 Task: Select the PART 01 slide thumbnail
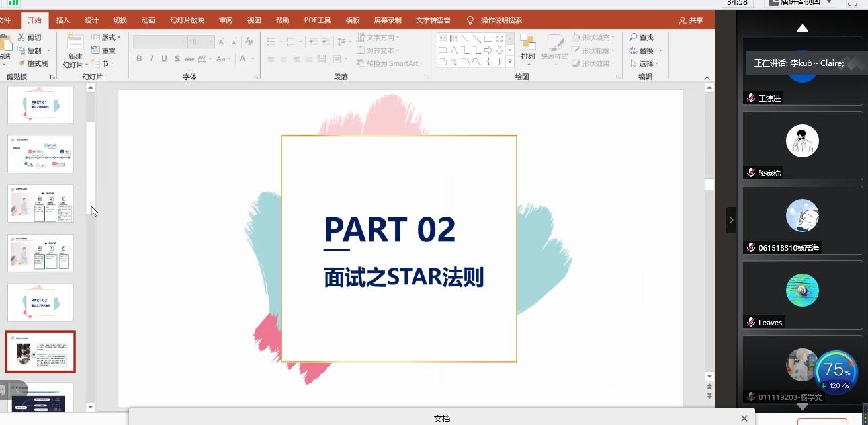click(40, 104)
